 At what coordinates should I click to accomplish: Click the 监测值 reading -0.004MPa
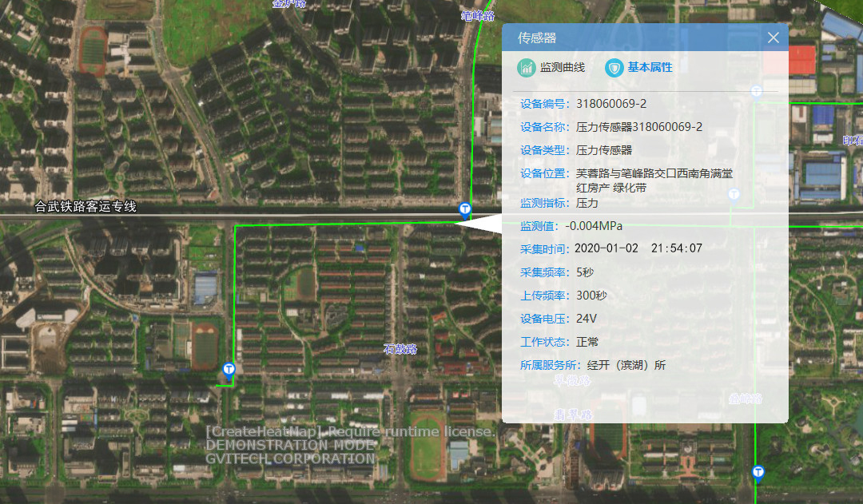594,226
